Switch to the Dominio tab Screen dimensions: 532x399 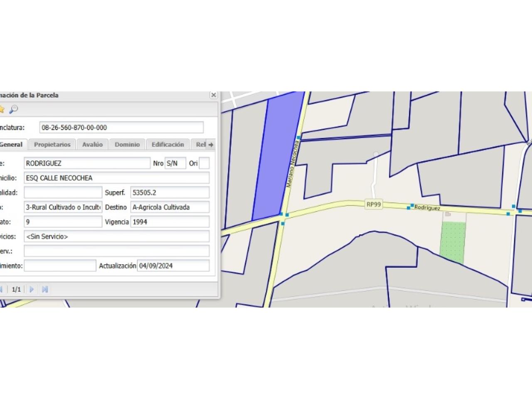pos(127,145)
